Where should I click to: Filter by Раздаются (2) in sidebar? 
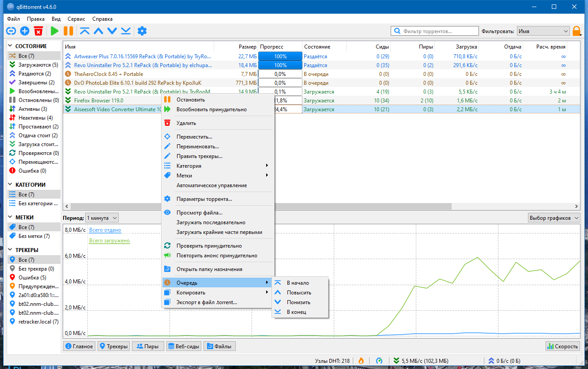pos(34,74)
